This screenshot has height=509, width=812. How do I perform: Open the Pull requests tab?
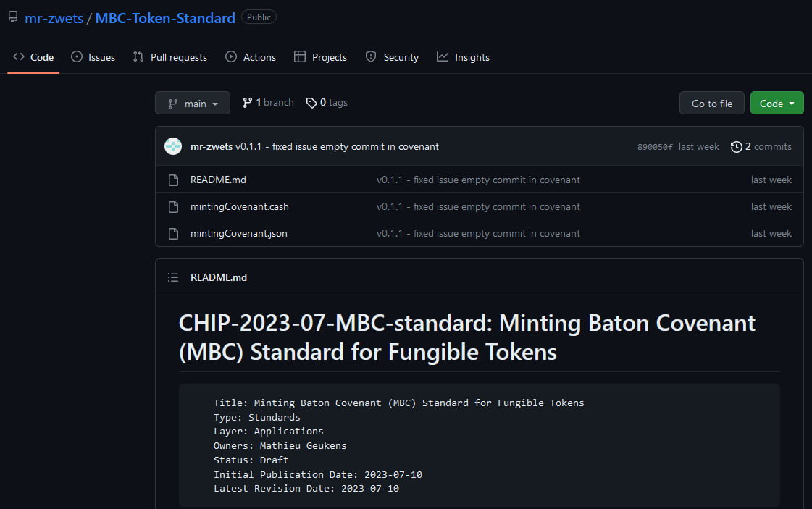tap(169, 57)
